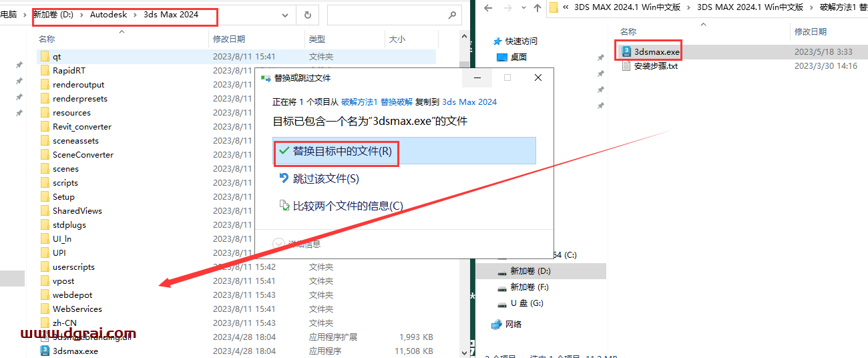Click the 应用程序扩展 type cell

333,337
